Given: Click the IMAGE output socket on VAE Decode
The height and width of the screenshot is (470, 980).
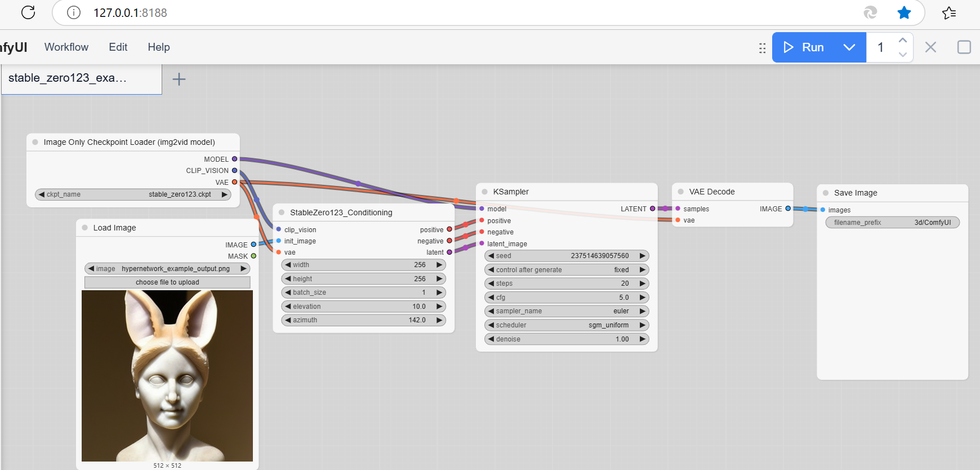Looking at the screenshot, I should pos(788,209).
